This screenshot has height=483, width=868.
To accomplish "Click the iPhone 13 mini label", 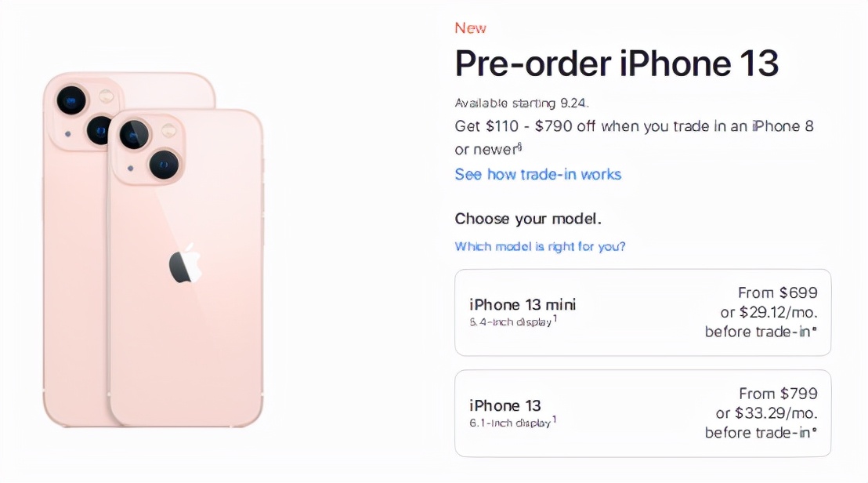I will (x=522, y=304).
